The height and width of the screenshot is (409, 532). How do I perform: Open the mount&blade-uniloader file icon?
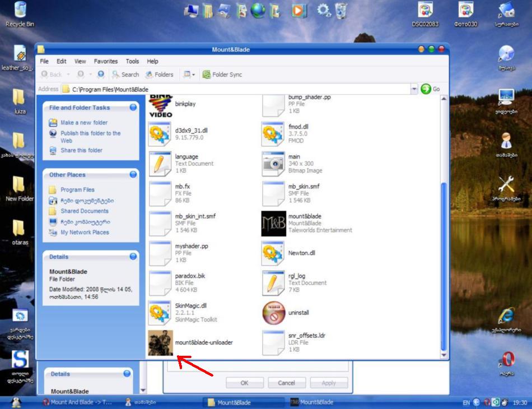[x=160, y=343]
